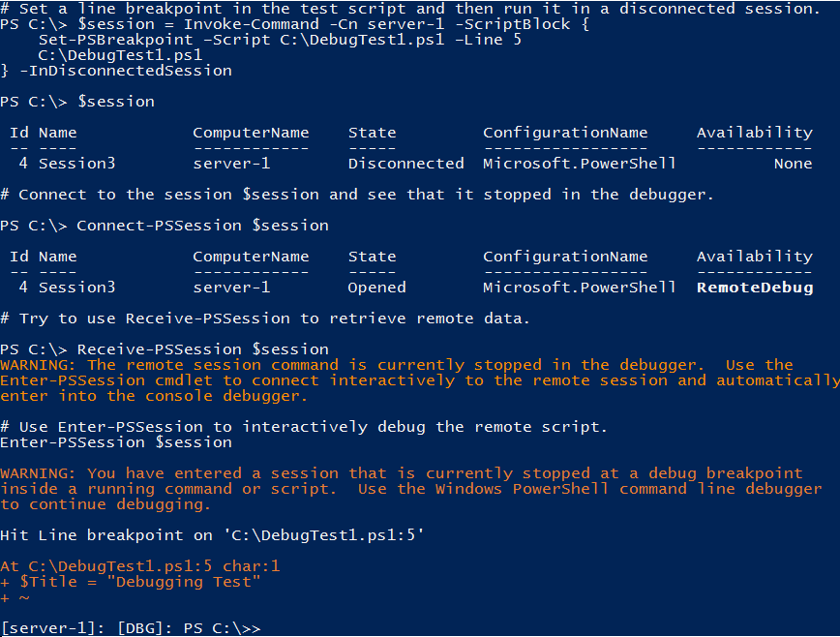The image size is (840, 637).
Task: Click server-1 computer name in the second table
Action: 231,288
